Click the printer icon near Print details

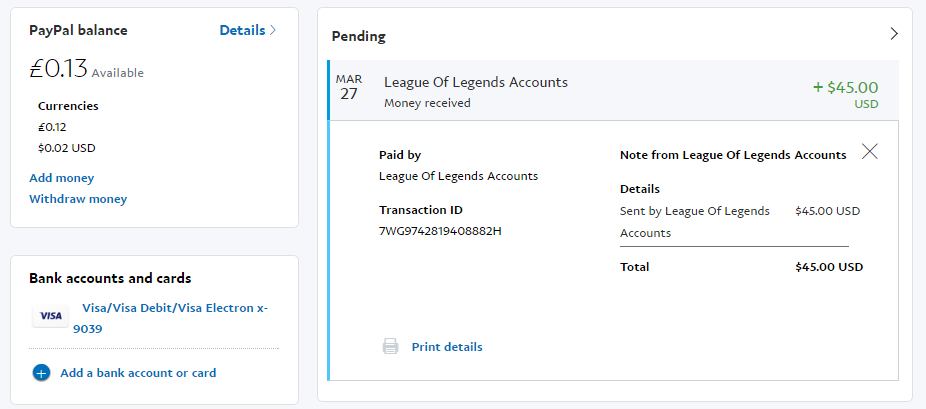tap(390, 346)
